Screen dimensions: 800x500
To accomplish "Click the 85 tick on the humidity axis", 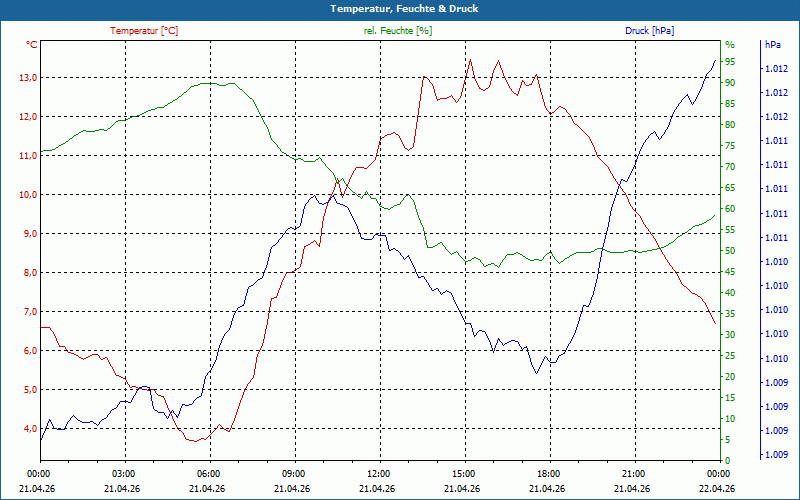I will pos(730,104).
